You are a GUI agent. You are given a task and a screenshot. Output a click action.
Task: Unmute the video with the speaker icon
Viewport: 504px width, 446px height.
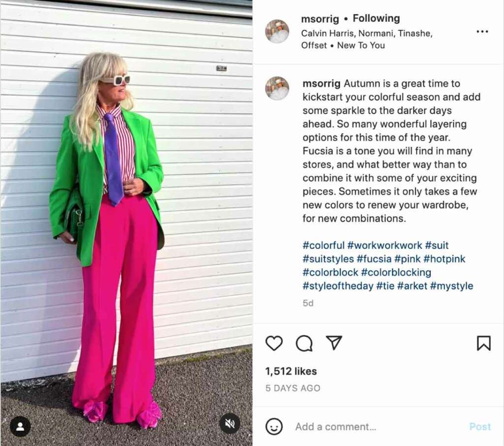pos(229,423)
